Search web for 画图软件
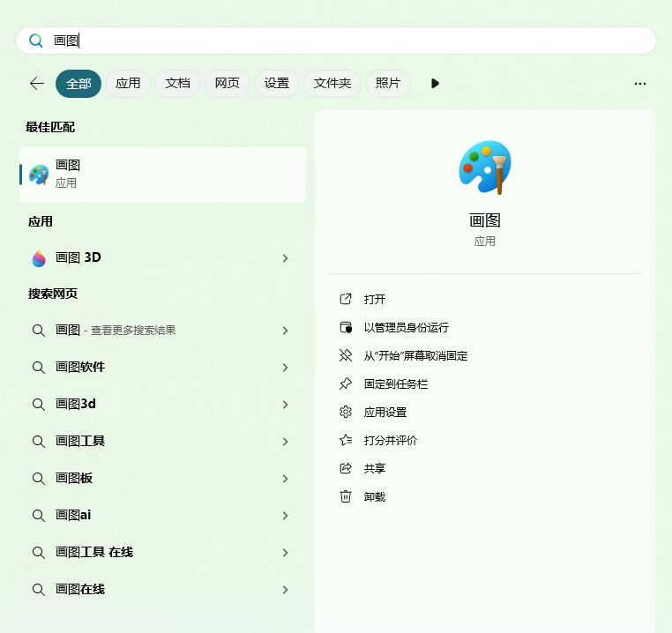Viewport: 672px width, 633px height. 163,367
